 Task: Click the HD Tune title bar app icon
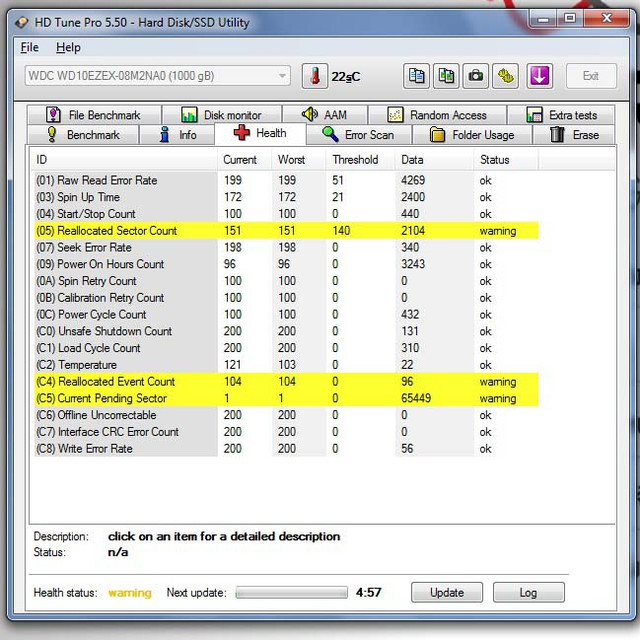(22, 22)
